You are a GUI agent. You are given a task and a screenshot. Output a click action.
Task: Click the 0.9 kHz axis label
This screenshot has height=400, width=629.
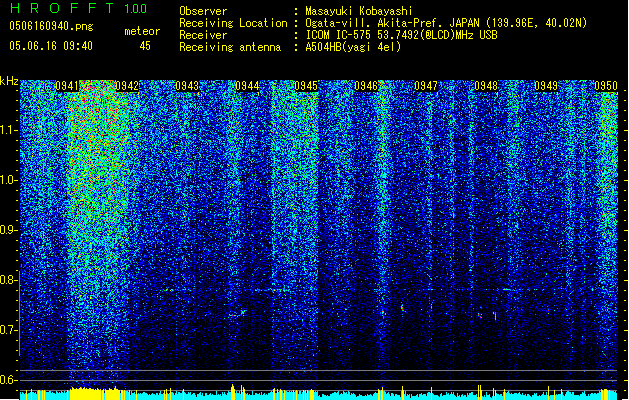coord(8,230)
